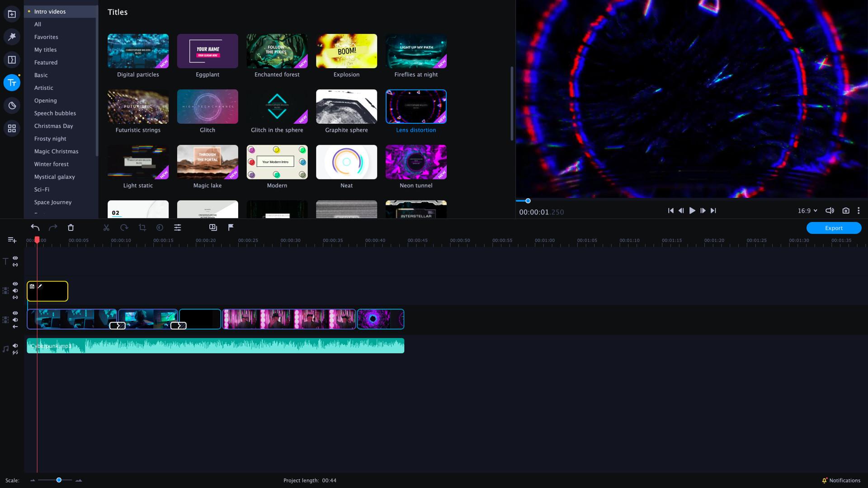
Task: Click the Split scissors tool on the toolbar
Action: (x=106, y=227)
